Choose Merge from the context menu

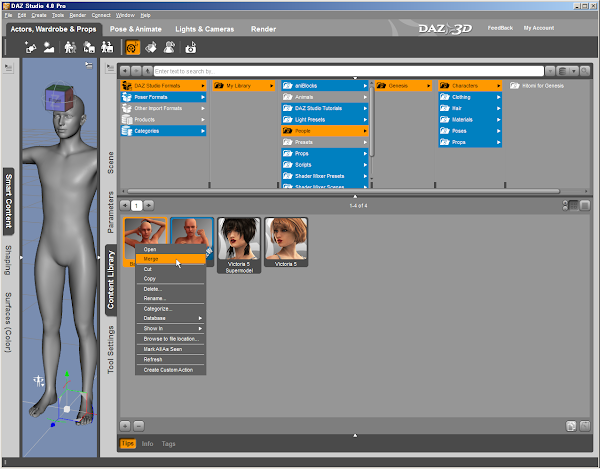(170, 259)
